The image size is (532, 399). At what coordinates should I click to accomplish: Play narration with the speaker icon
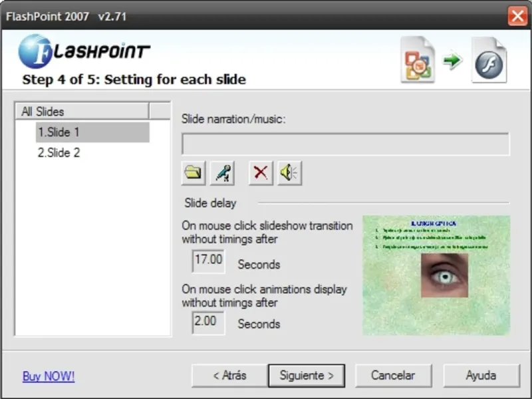[289, 173]
